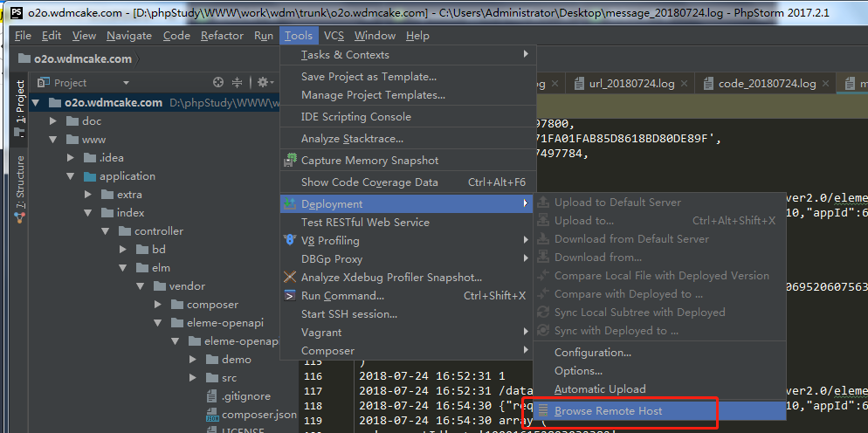Expand the DBGp Proxy submenu arrow
This screenshot has height=433, width=868.
526,258
